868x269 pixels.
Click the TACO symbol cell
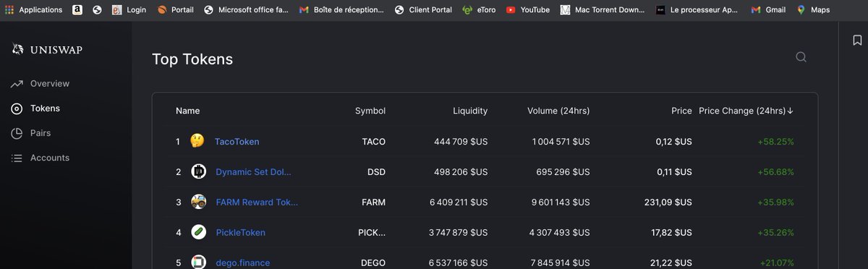coord(374,142)
